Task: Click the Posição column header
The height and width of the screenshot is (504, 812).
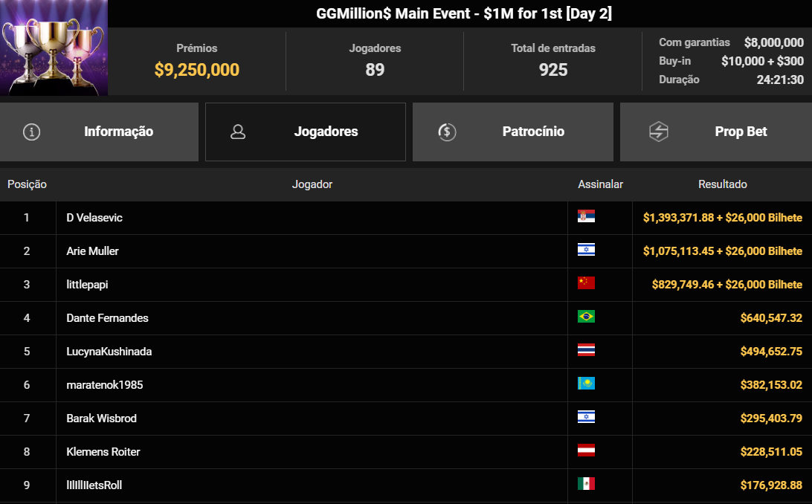Action: coord(27,184)
